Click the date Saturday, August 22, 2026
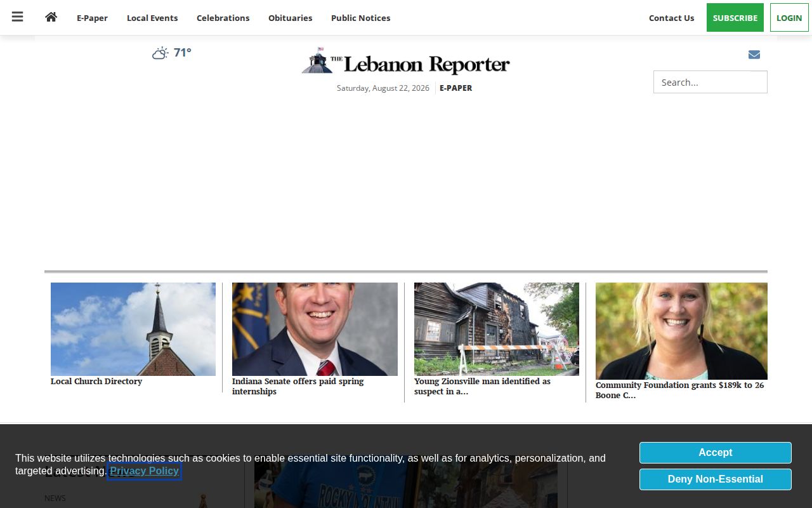The image size is (812, 508). pos(383,88)
